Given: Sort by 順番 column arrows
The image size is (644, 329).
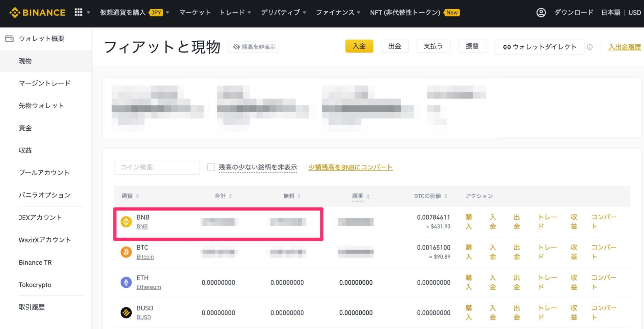Looking at the screenshot, I should coord(368,196).
